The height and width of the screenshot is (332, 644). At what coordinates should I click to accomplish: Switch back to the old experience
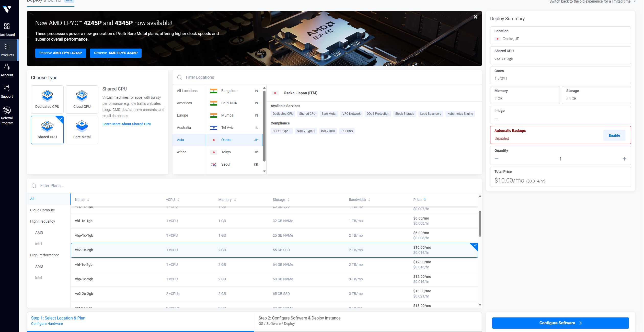[x=592, y=2]
